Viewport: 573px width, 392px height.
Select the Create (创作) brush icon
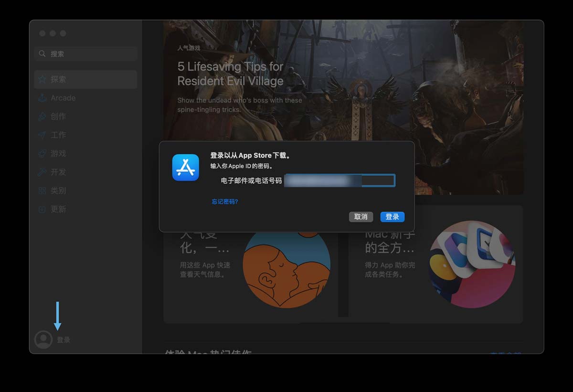click(x=42, y=117)
